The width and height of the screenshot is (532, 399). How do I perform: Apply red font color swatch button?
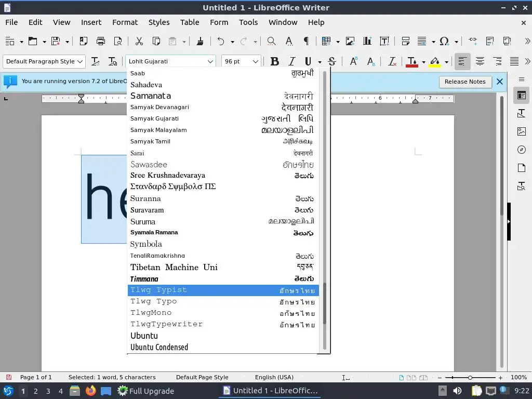click(x=411, y=61)
